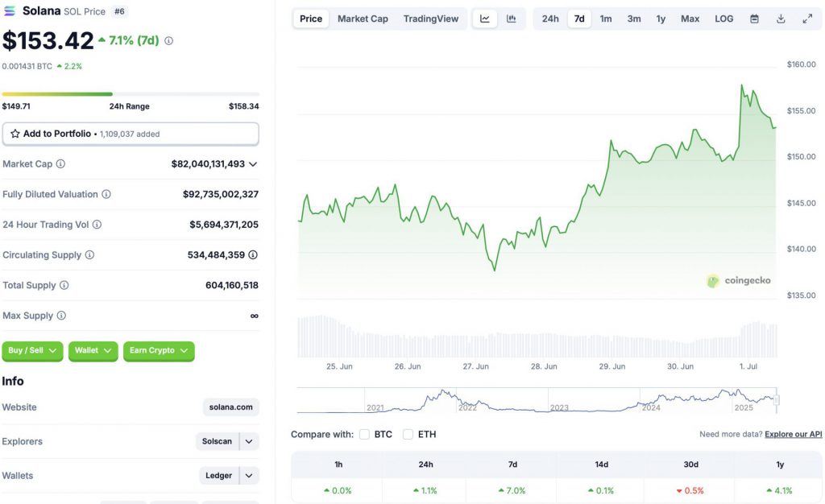Click the 7d column 7.0% value
This screenshot has width=825, height=504.
click(512, 491)
